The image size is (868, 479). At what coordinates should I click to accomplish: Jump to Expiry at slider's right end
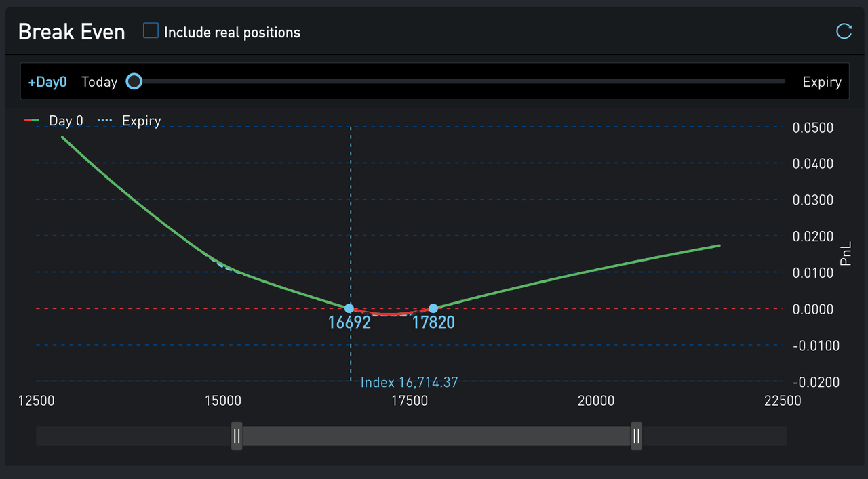tap(821, 82)
